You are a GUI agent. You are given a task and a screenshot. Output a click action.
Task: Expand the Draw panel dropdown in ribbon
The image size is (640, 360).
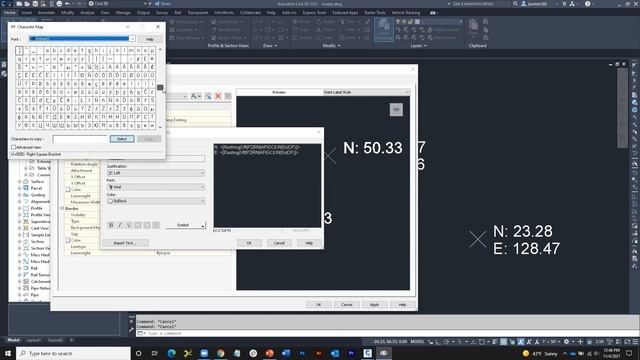pyautogui.click(x=270, y=46)
